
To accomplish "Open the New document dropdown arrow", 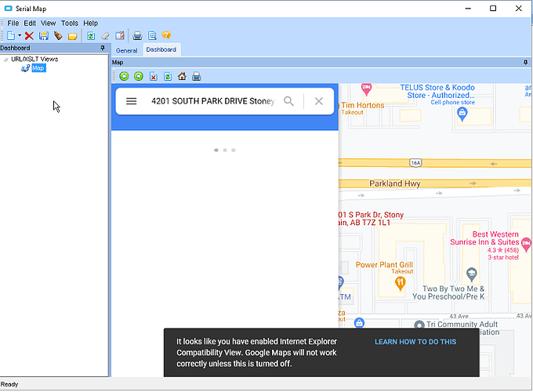I will [x=20, y=35].
